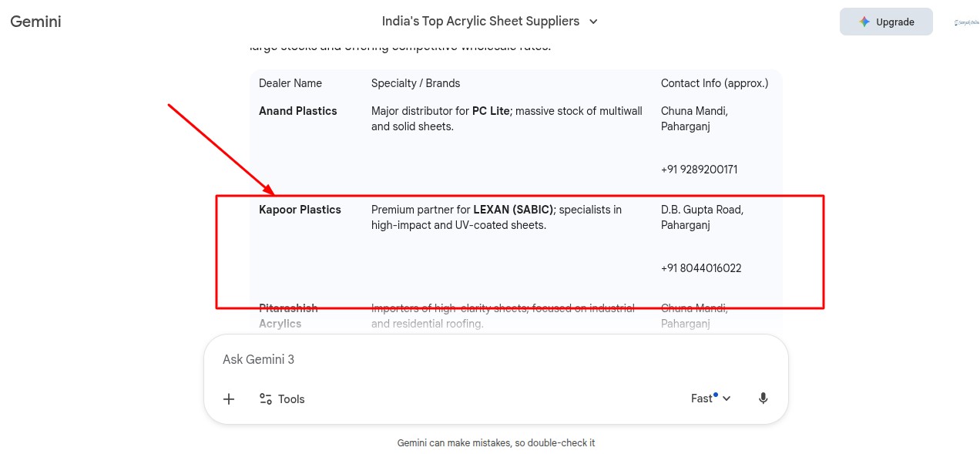Image resolution: width=980 pixels, height=454 pixels.
Task: Select the Kapoor Plastics dealer name
Action: tap(300, 210)
